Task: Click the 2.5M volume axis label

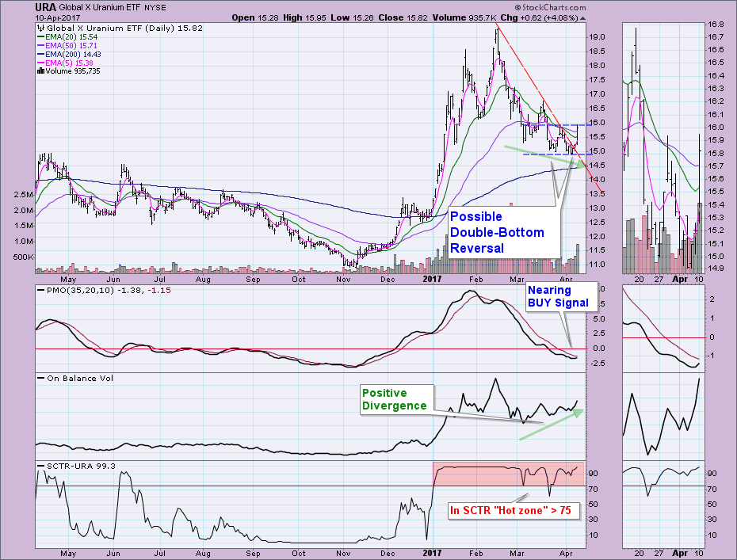Action: (24, 195)
